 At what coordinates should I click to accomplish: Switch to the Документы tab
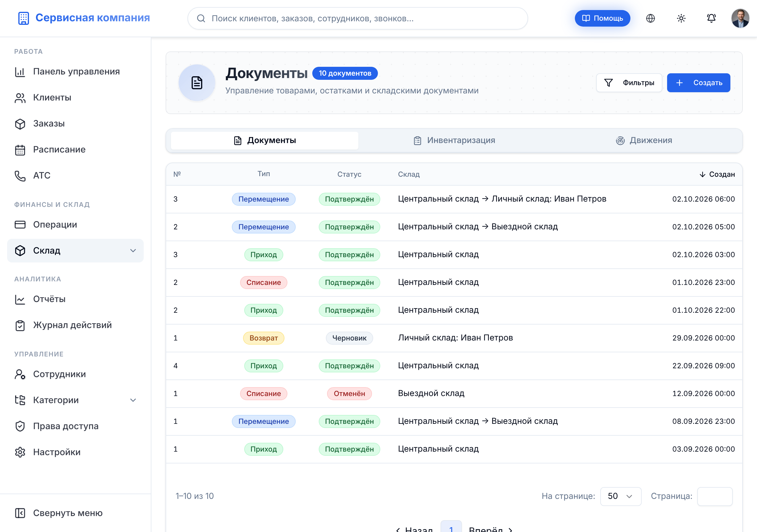(x=264, y=140)
